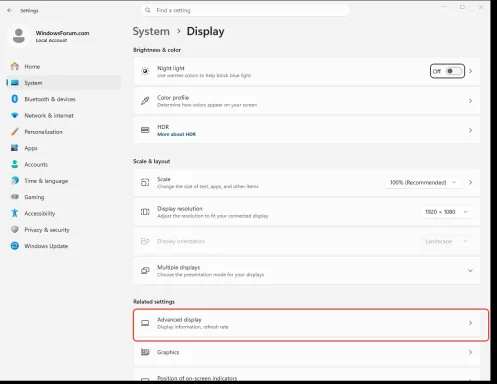497x384 pixels.
Task: Open Windows Update category
Action: pos(64,246)
